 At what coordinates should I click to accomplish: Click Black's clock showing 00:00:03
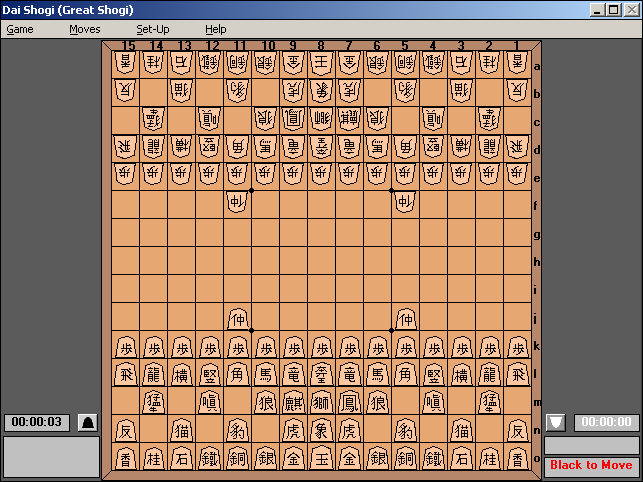point(37,422)
